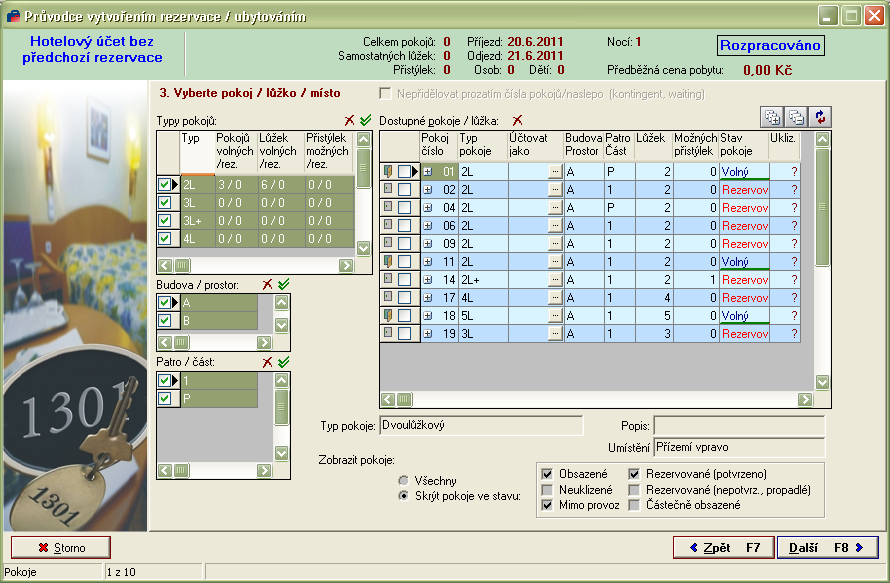The height and width of the screenshot is (583, 890).
Task: Expand room 14 row plus sign
Action: (427, 280)
